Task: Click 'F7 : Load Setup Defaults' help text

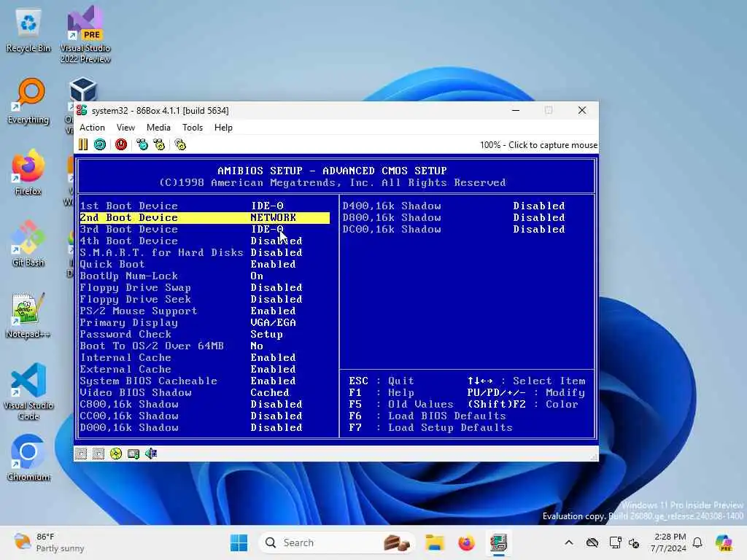Action: 430,427
